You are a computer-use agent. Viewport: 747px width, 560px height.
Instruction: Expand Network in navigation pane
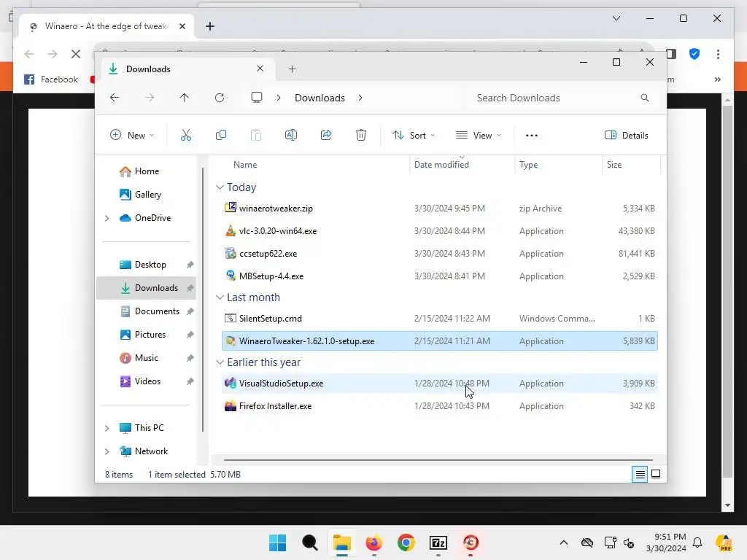(x=107, y=451)
